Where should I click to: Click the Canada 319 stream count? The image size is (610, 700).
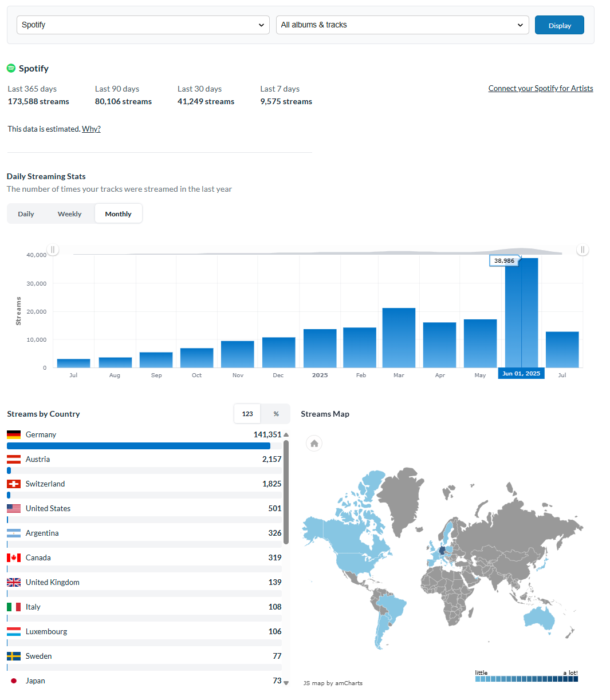click(x=275, y=557)
